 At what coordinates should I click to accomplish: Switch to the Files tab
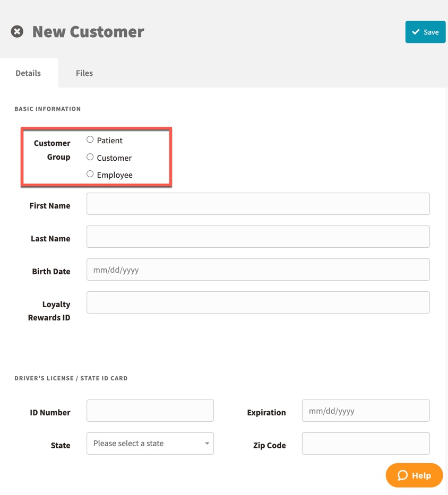point(84,73)
